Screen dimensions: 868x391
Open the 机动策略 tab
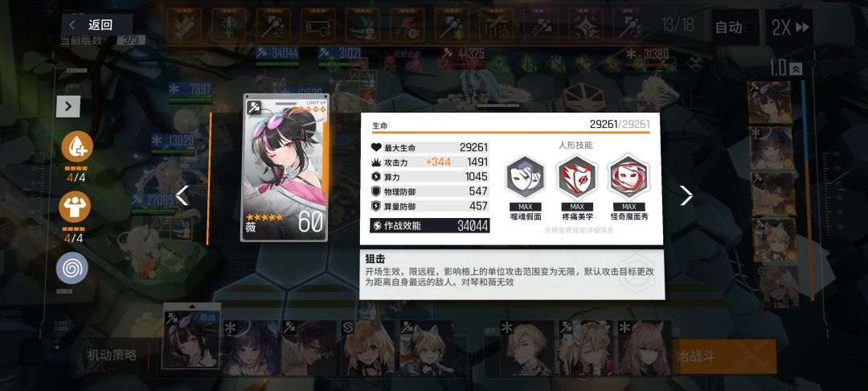(112, 355)
